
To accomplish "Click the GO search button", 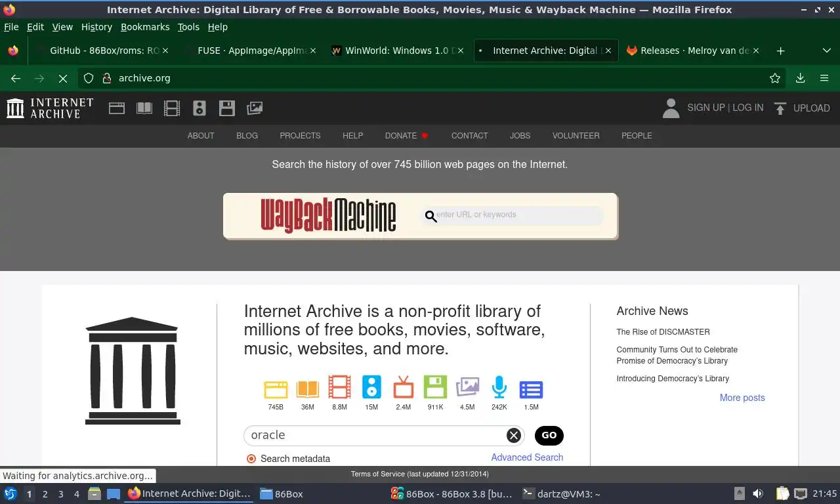I will click(x=549, y=435).
